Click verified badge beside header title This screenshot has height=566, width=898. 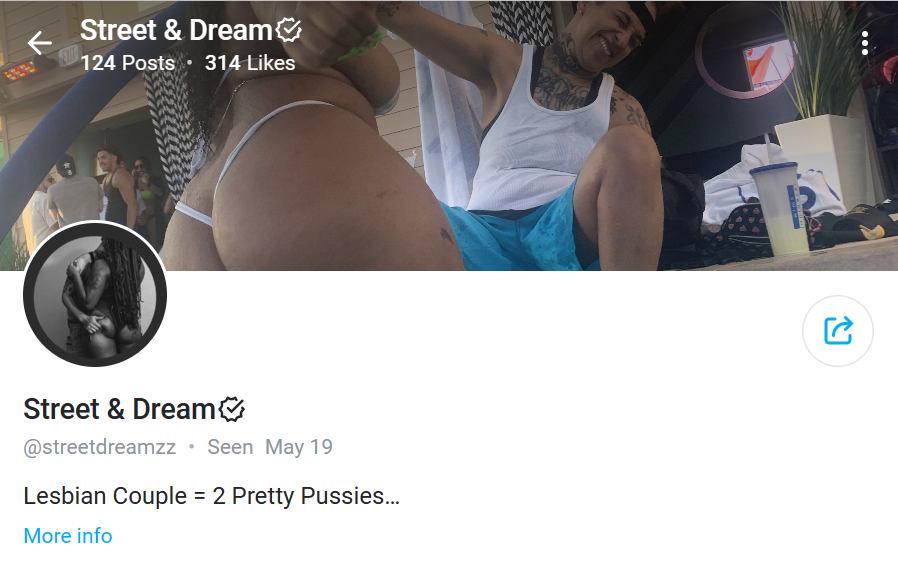pyautogui.click(x=289, y=30)
